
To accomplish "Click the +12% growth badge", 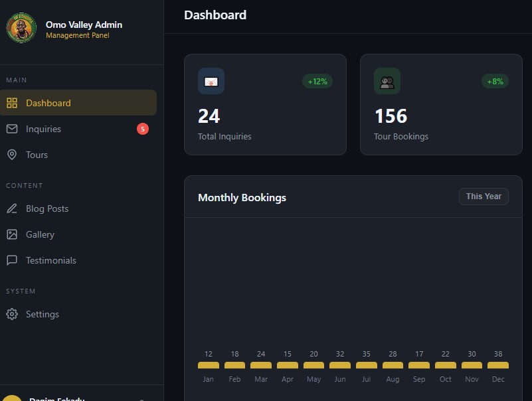I will point(317,82).
